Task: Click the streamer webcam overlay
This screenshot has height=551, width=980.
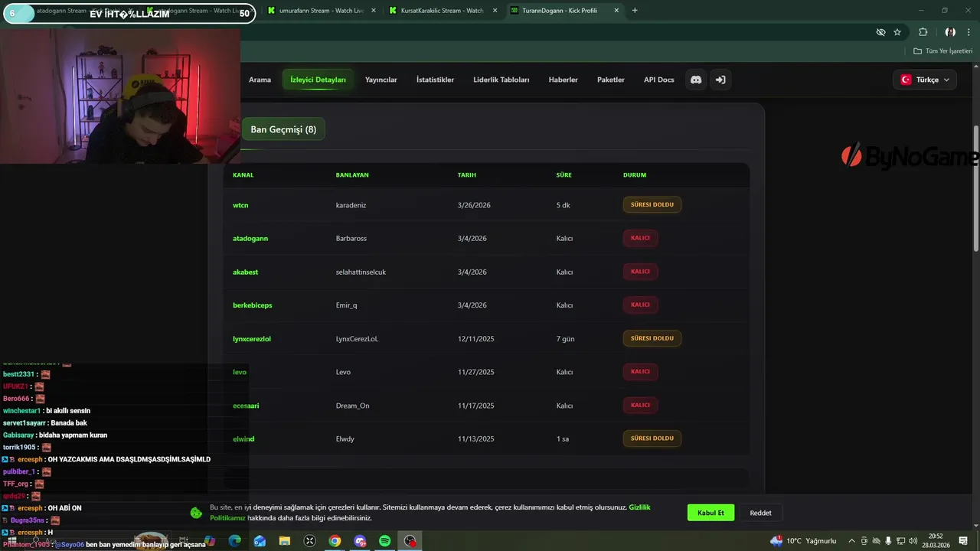Action: (x=120, y=96)
